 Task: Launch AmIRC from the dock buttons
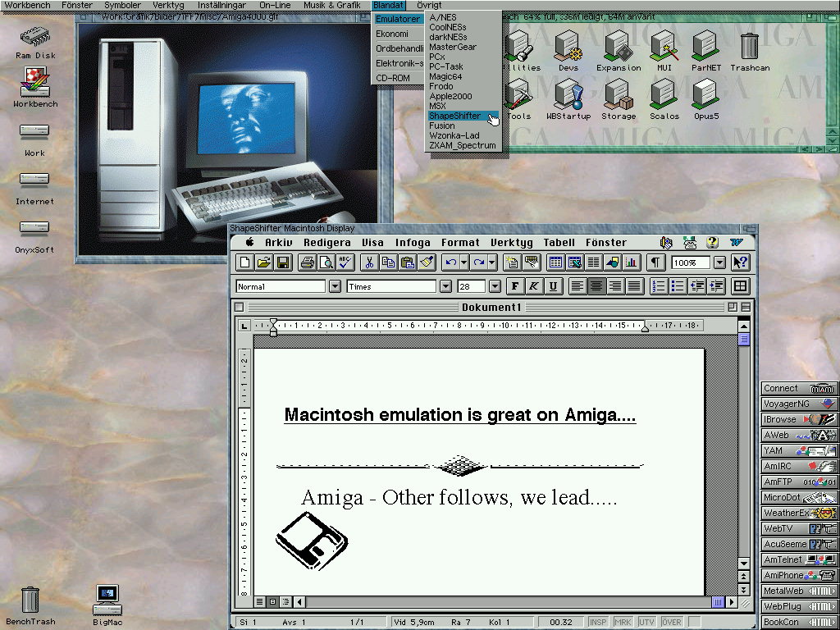click(x=799, y=466)
